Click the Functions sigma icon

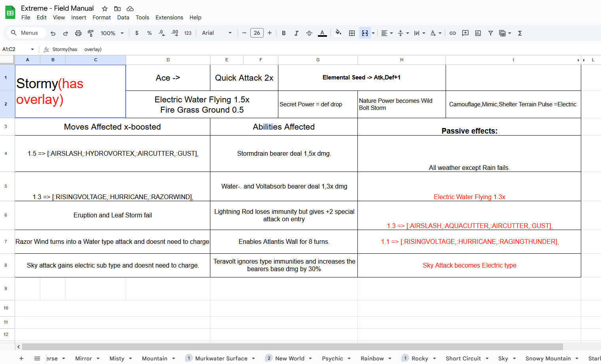click(520, 33)
